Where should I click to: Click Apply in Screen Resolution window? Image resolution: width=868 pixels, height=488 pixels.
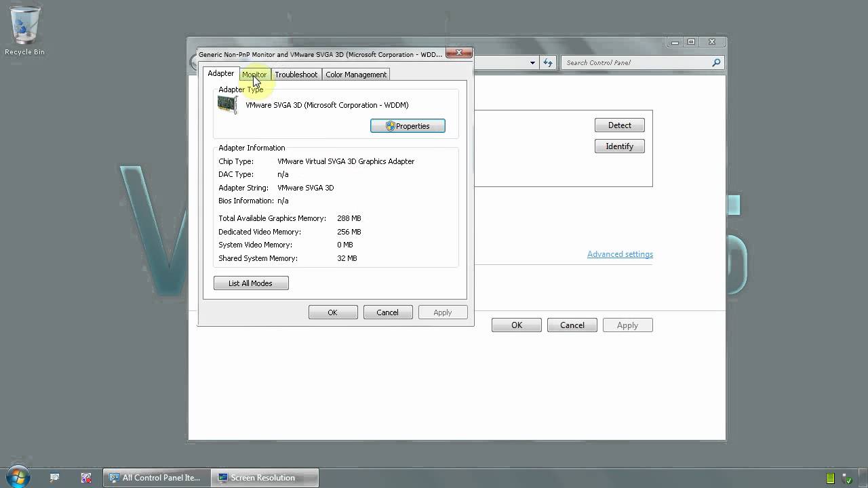click(628, 325)
